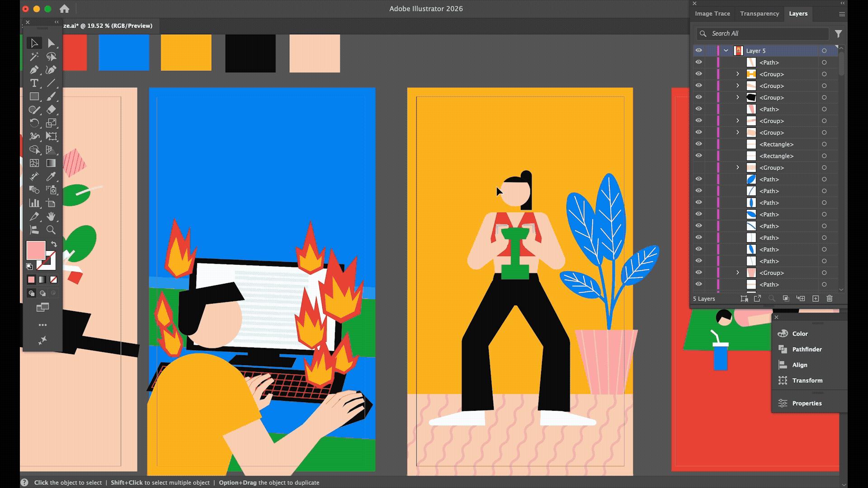Select the Eyedropper tool
The height and width of the screenshot is (488, 868).
point(51,177)
